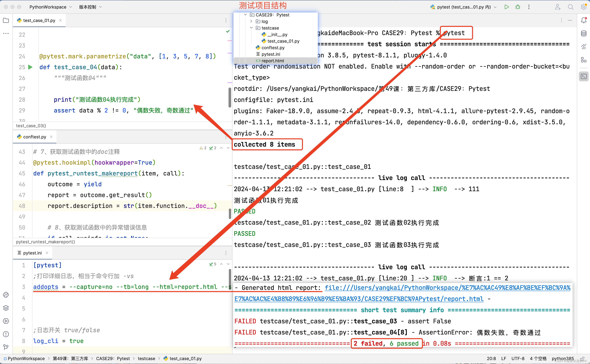Click the green Run button in toolbar
Viewport: 590px width, 364px height.
506,7
